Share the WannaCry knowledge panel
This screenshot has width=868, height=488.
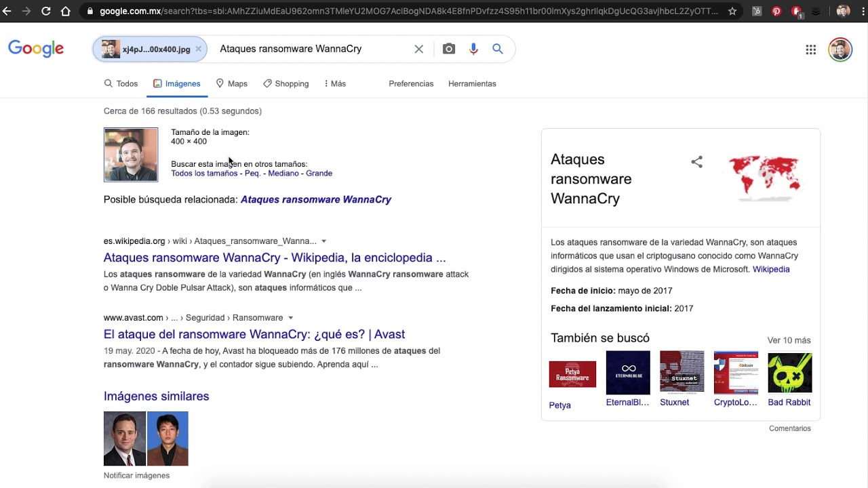pyautogui.click(x=696, y=162)
